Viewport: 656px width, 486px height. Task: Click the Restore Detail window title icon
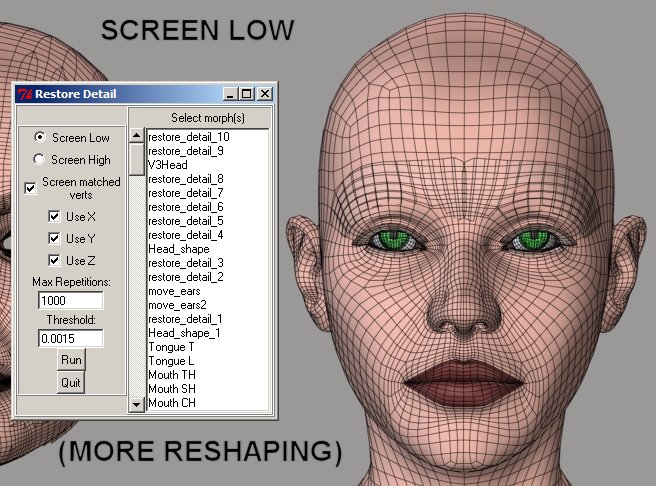[x=24, y=94]
